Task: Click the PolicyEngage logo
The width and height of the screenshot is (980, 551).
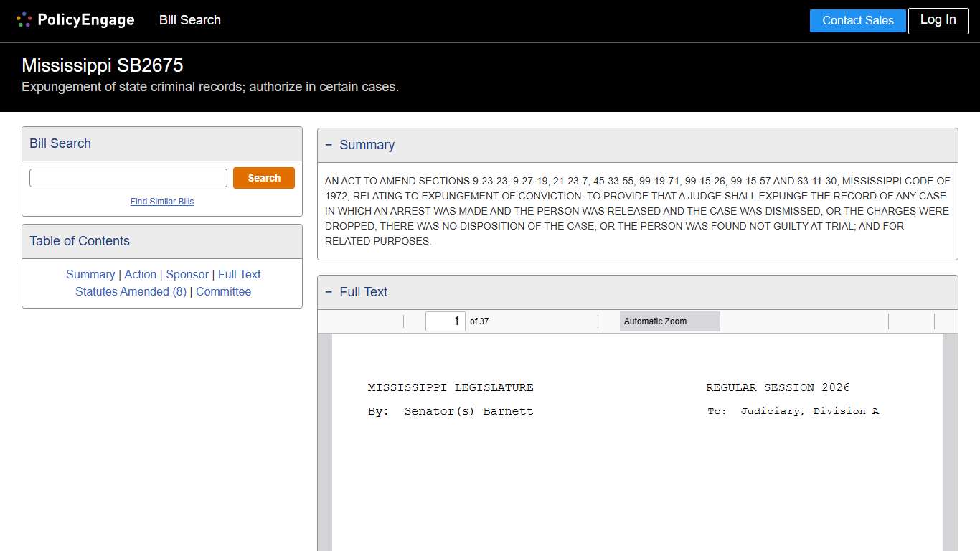Action: (75, 20)
